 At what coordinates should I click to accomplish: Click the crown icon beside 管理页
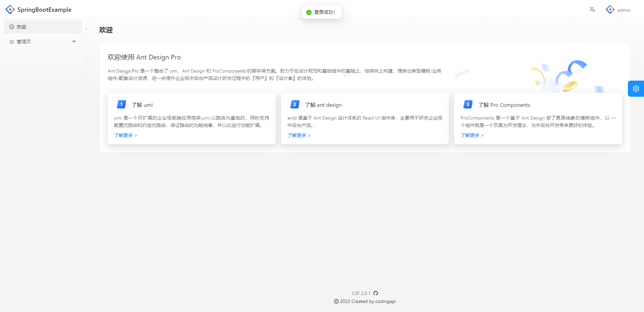point(12,42)
